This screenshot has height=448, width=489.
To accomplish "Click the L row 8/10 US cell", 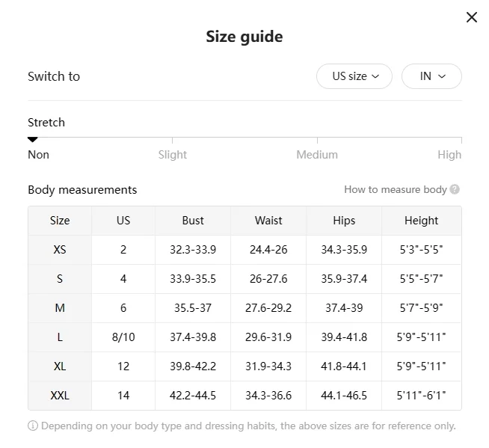I will (123, 337).
